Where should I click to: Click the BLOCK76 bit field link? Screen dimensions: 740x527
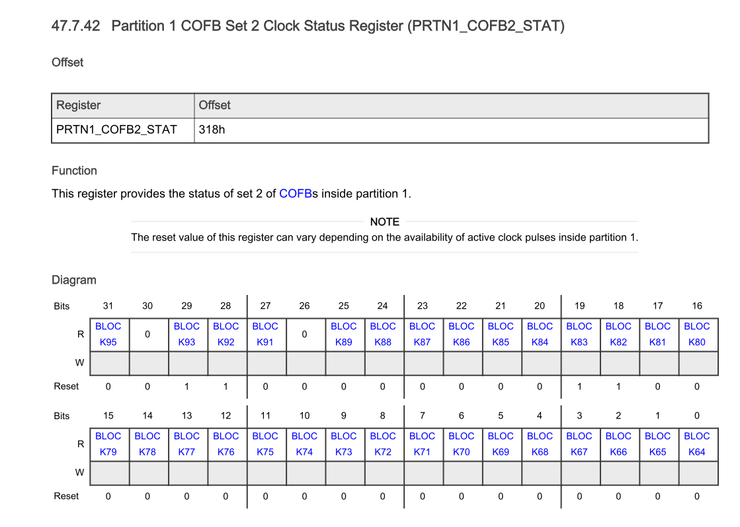[226, 444]
